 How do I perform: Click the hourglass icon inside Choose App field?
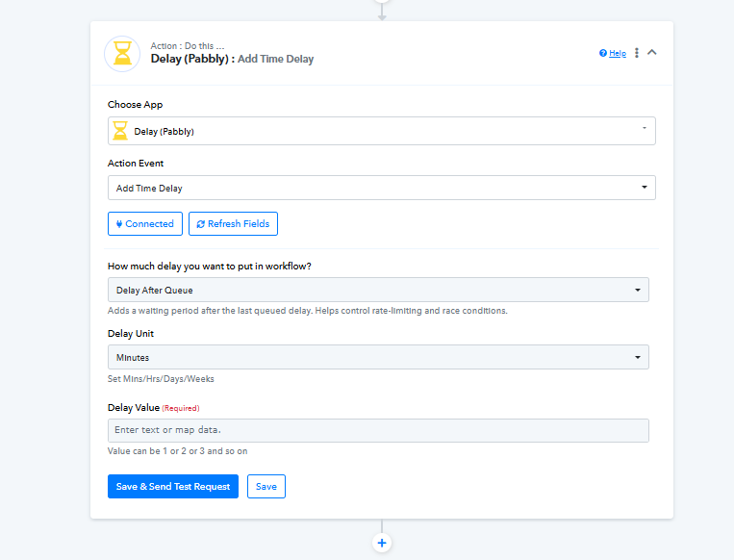click(x=120, y=131)
